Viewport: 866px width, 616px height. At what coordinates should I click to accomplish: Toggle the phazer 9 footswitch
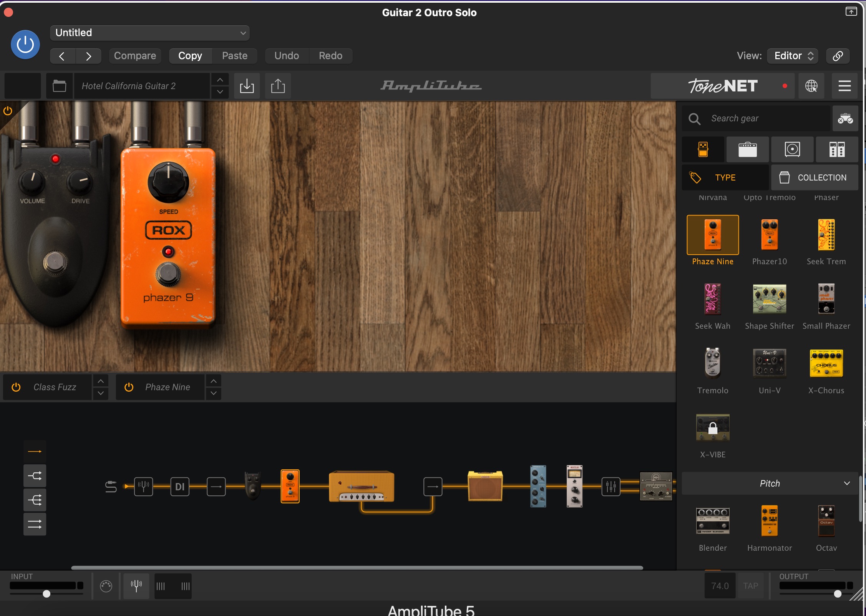pos(168,274)
